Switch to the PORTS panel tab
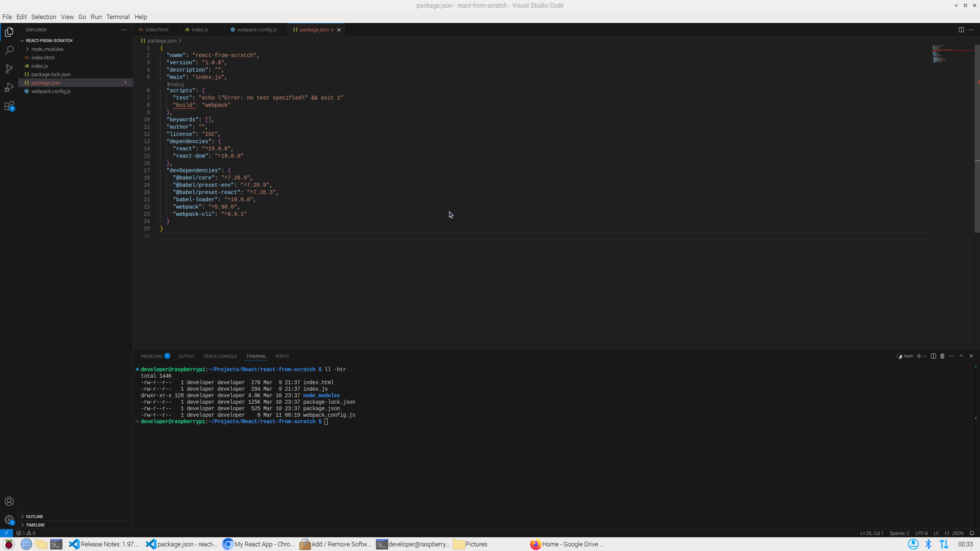Viewport: 980px width, 551px height. (282, 356)
